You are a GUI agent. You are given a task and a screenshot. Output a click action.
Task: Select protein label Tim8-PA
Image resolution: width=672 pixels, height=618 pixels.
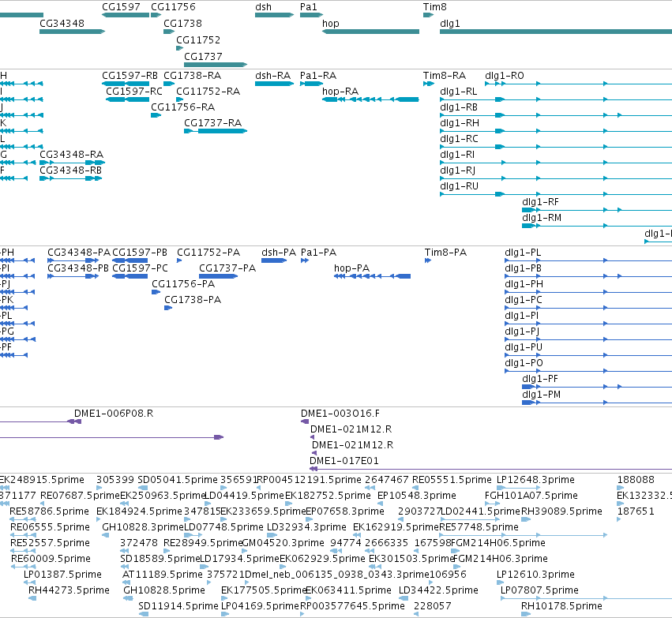click(x=445, y=253)
